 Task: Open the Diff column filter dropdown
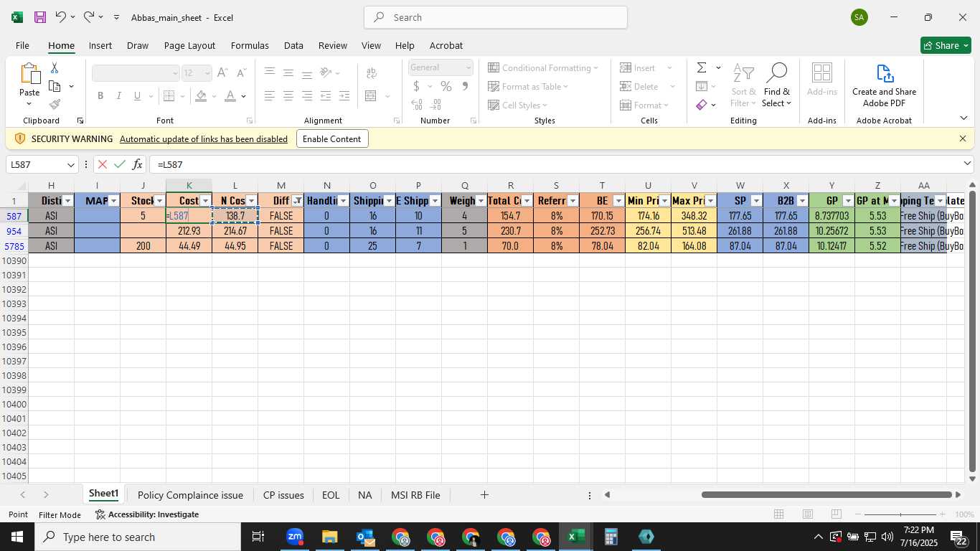tap(297, 201)
